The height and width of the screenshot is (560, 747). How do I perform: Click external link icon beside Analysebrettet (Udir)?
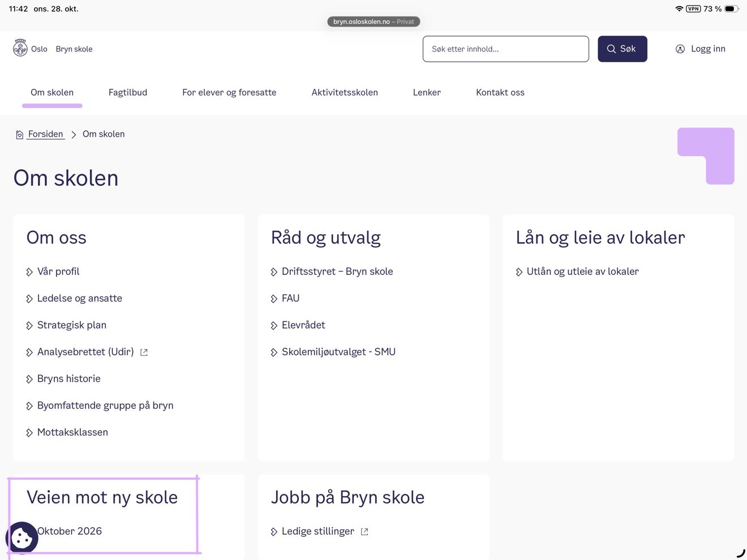pos(144,352)
